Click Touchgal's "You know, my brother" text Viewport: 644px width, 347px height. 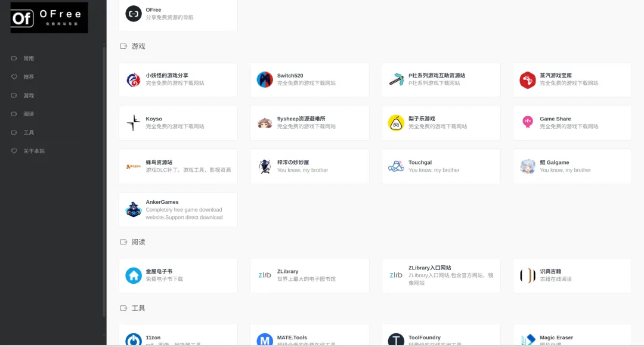point(434,170)
